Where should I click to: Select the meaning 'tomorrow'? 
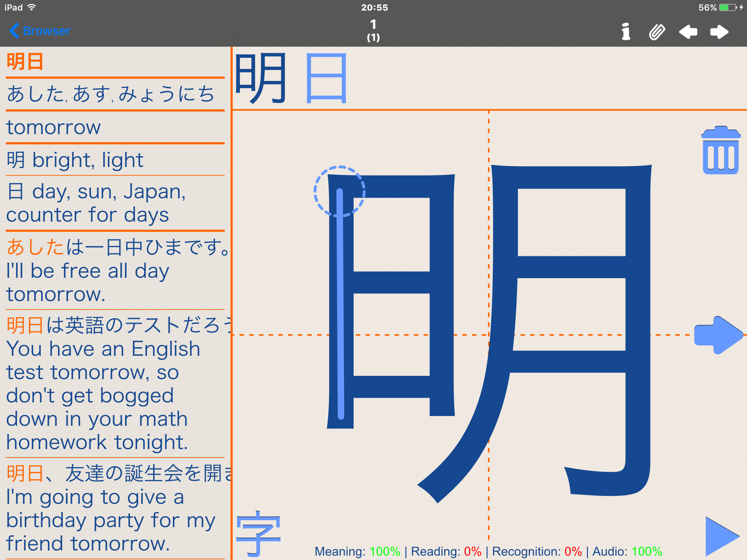pos(54,127)
